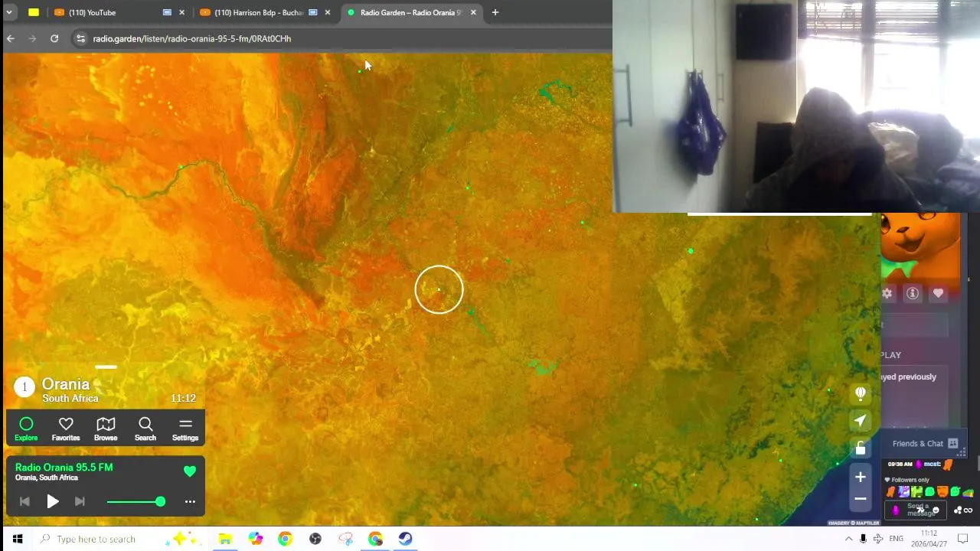Show hidden system tray icons
Screen dimensions: 980x551
click(x=848, y=539)
